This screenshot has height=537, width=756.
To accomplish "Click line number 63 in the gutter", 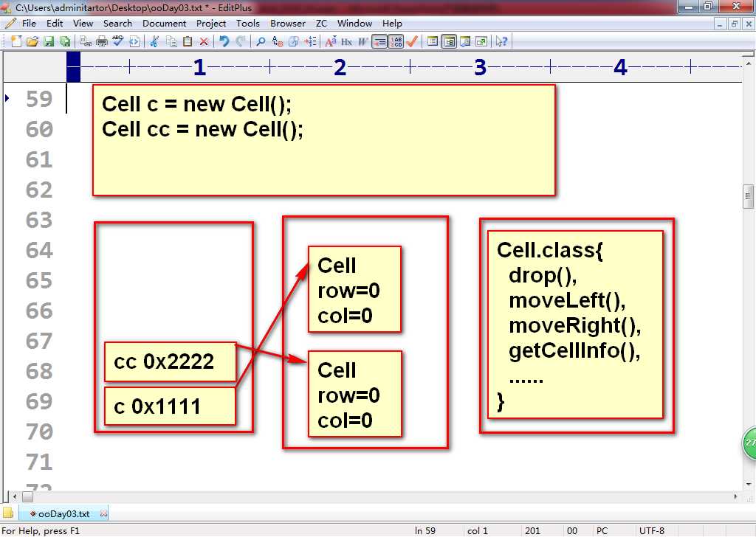I will click(x=39, y=220).
